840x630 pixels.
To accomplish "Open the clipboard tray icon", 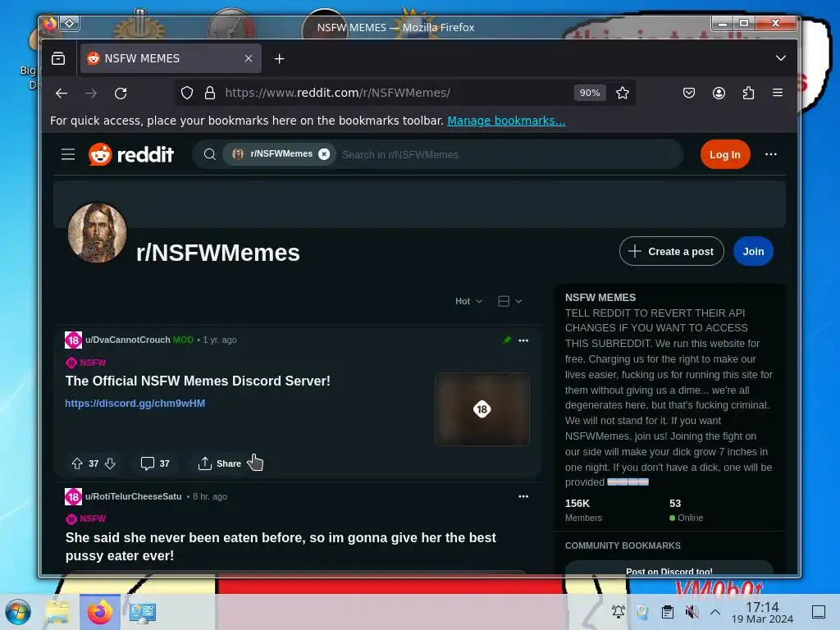I will (x=668, y=612).
